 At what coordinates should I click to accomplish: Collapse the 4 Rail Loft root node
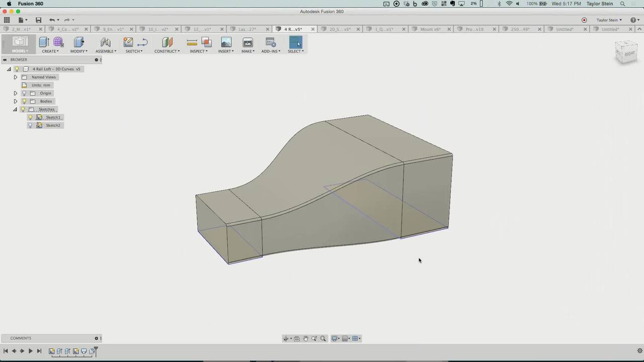[9, 69]
